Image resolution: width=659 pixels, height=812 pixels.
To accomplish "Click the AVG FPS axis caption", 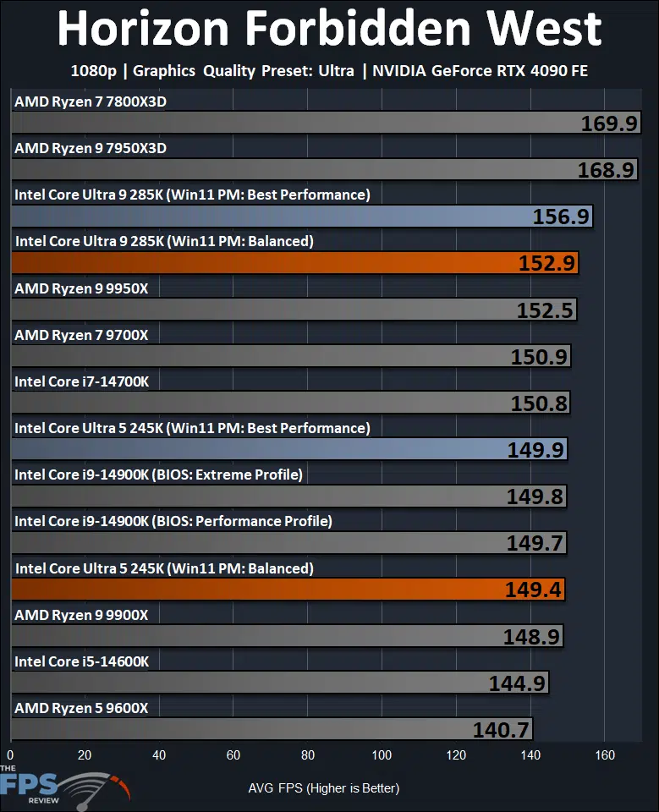I will 324,788.
